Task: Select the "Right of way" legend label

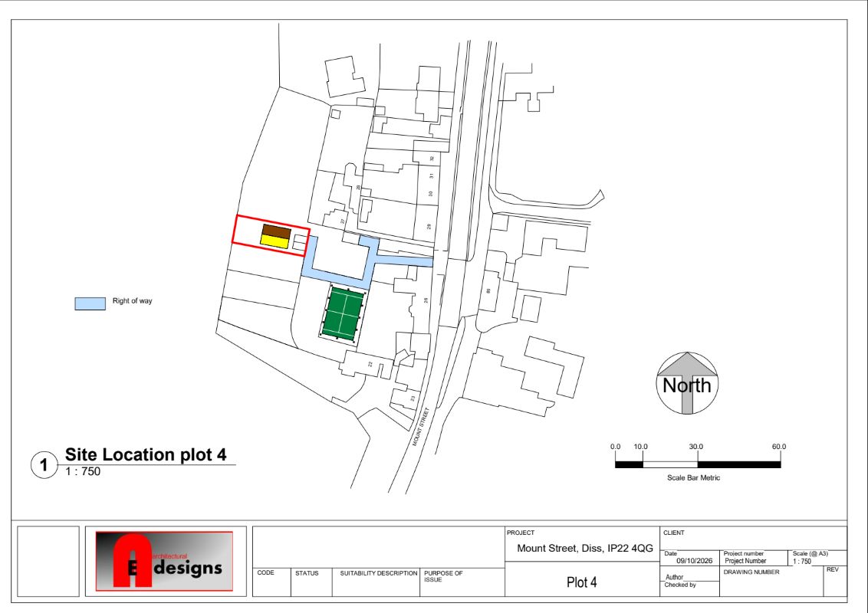Action: point(133,301)
